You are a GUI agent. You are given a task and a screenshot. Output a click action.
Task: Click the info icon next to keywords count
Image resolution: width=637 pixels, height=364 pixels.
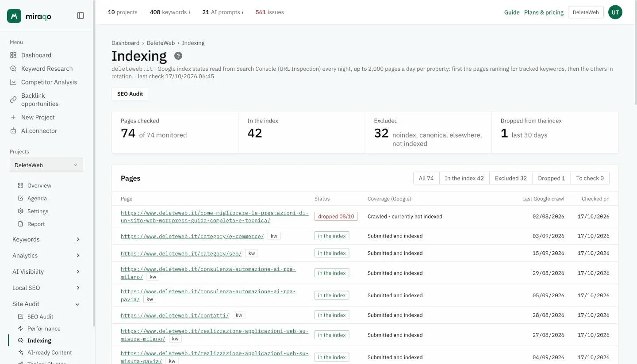pyautogui.click(x=189, y=12)
